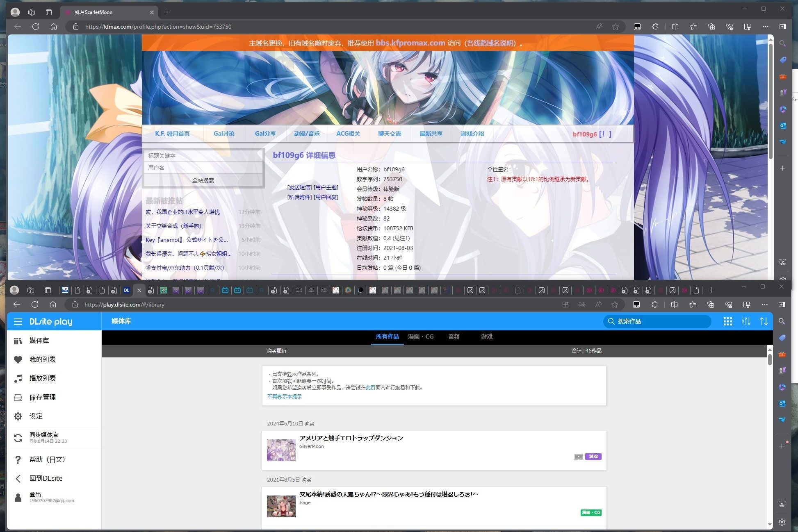Viewport: 798px width, 532px height.
Task: Open top browser settings ellipsis menu
Action: (765, 27)
